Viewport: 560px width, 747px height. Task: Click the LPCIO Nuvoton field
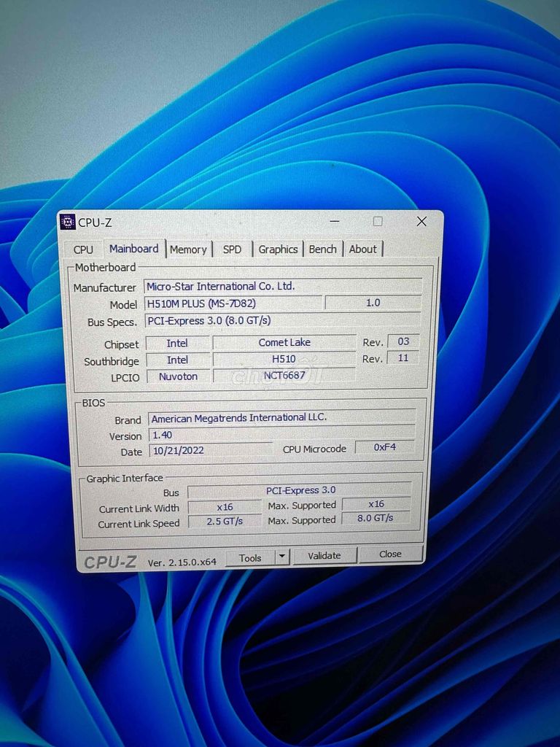(x=178, y=376)
